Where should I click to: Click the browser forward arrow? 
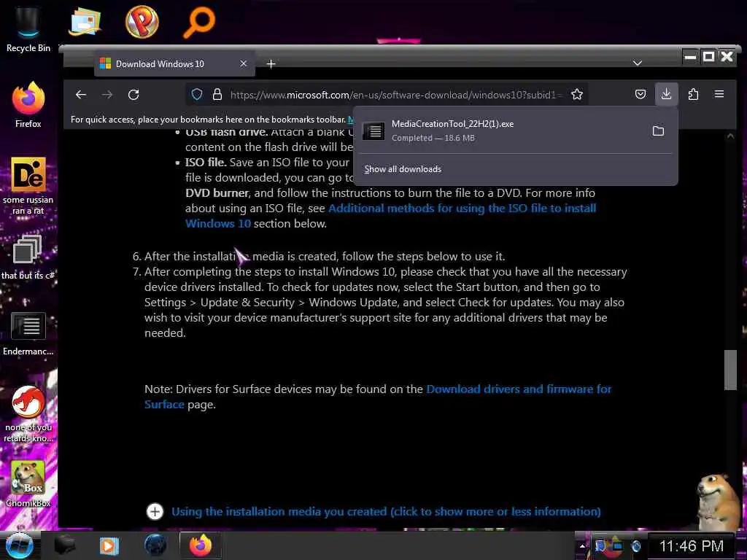[107, 95]
